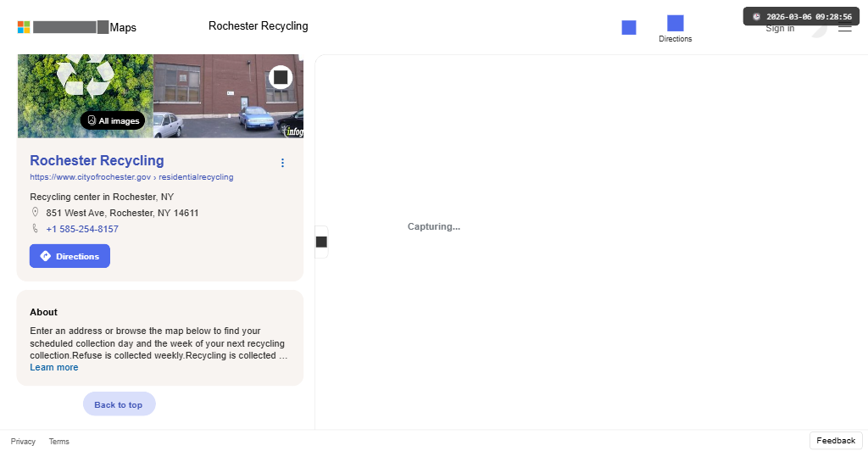Image resolution: width=868 pixels, height=451 pixels.
Task: Open the three-dot more options menu
Action: point(282,163)
